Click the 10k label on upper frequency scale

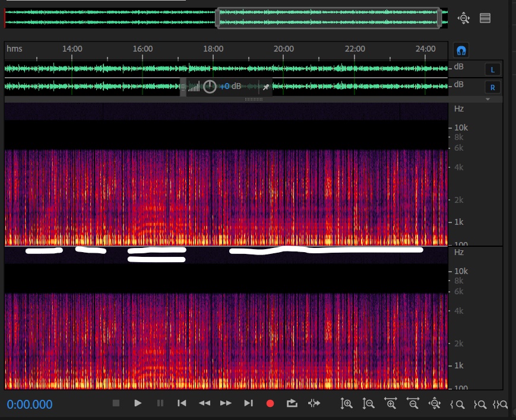461,128
